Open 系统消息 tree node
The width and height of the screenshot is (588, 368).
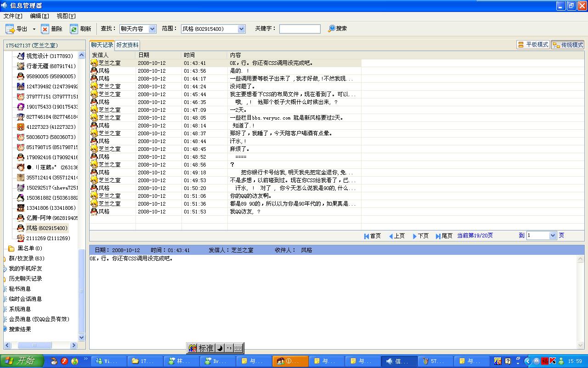point(20,309)
